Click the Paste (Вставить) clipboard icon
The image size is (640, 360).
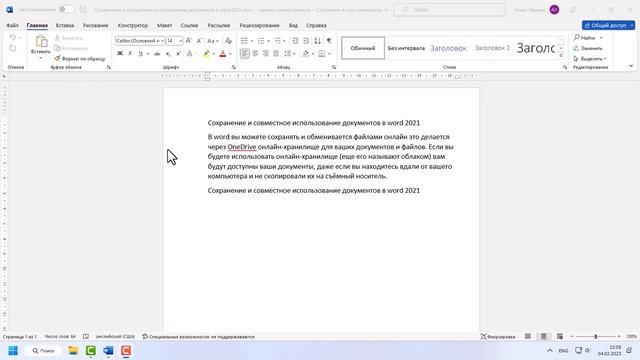tap(41, 41)
